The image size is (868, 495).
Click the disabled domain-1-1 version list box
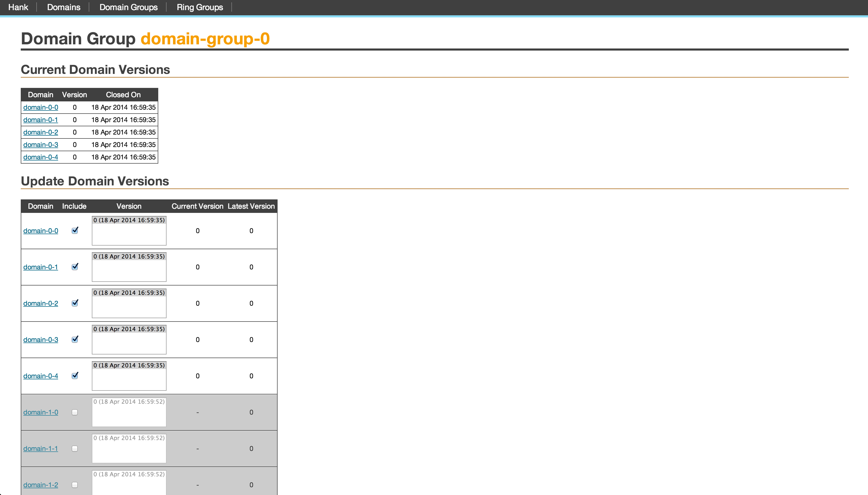point(129,449)
